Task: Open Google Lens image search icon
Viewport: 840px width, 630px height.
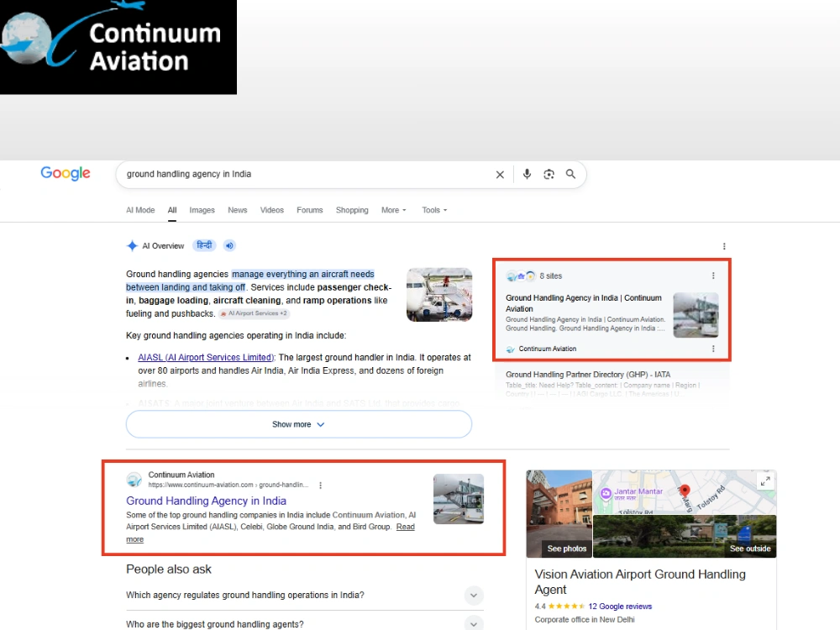Action: tap(549, 174)
